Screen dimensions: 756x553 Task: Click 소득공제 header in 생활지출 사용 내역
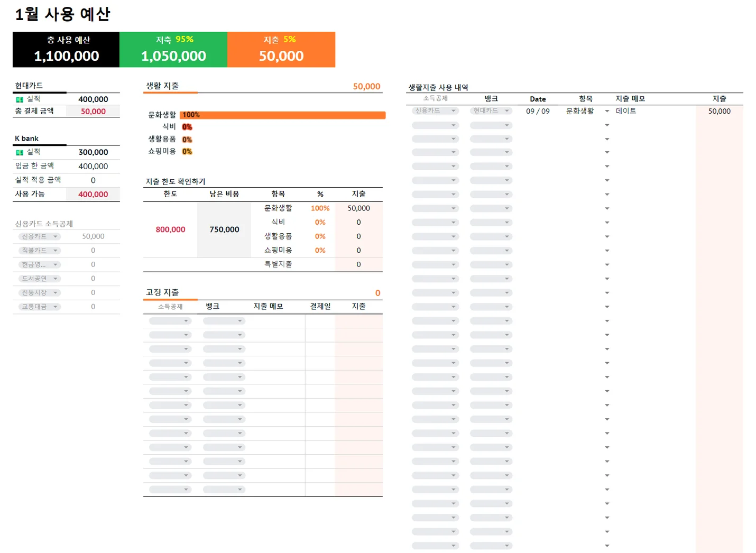coord(435,98)
